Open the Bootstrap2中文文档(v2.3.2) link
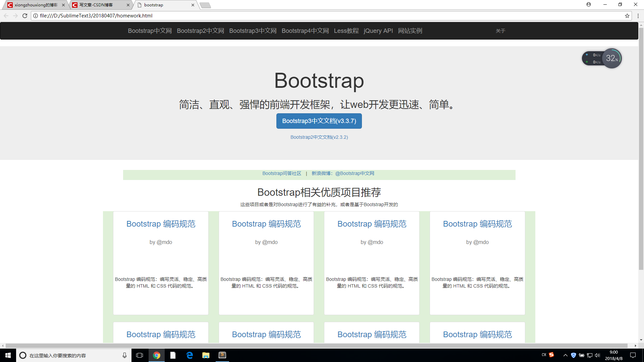 coord(319,137)
